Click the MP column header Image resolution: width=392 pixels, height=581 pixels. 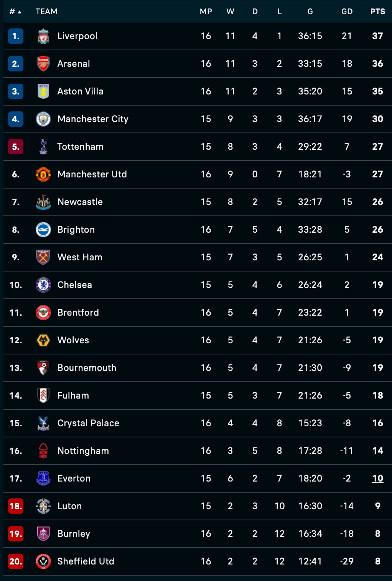click(206, 12)
